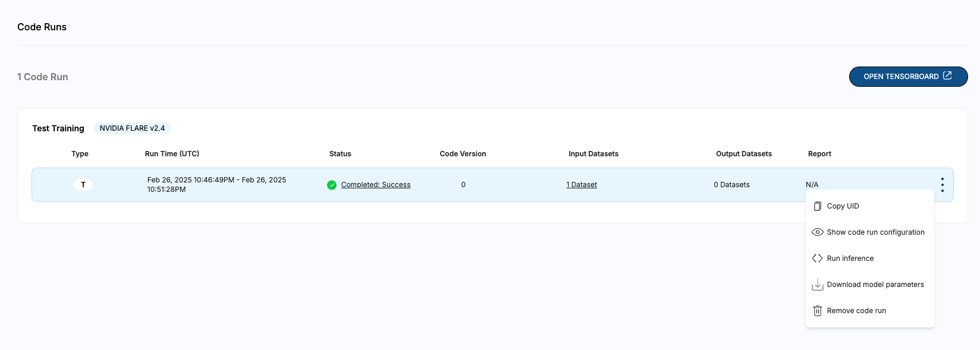Viewport: 980px width, 350px height.
Task: Click the T type badge in the run row
Action: click(83, 185)
